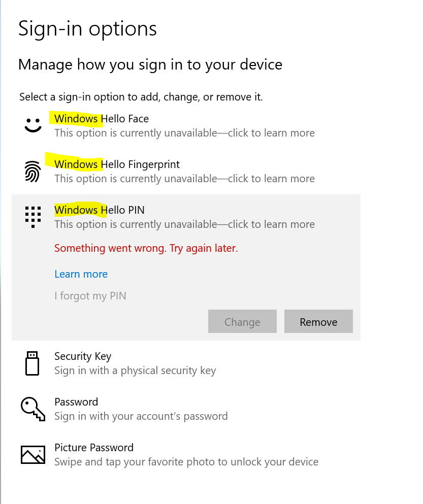Viewport: 423px width, 504px height.
Task: Collapse the Windows Hello PIN section
Action: (99, 210)
